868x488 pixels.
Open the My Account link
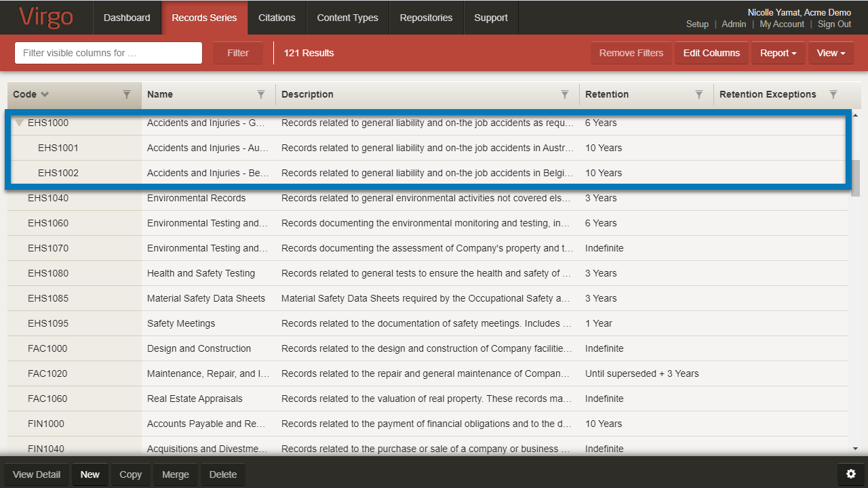click(x=782, y=24)
